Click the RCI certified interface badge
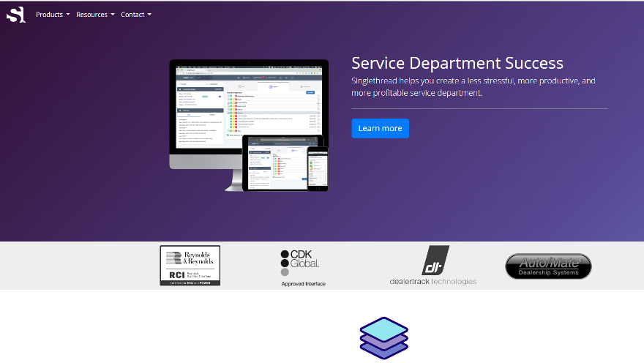Screen dimensions: 644x363 190,276
